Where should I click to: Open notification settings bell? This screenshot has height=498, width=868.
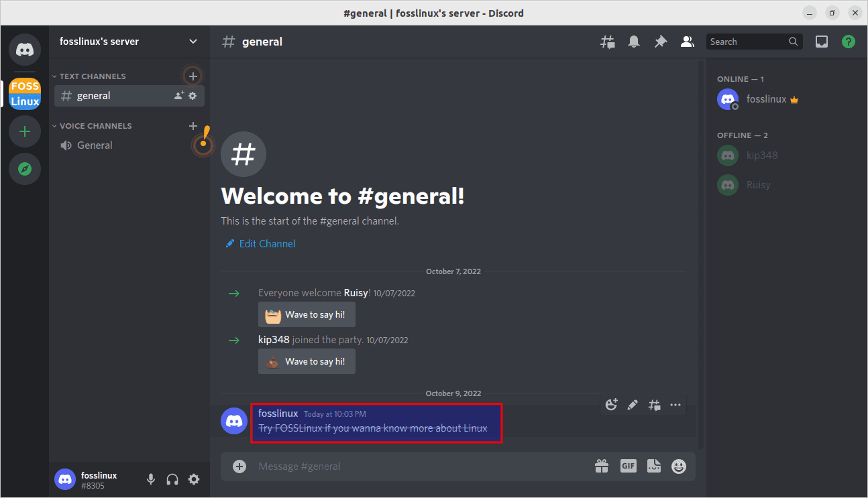[634, 42]
